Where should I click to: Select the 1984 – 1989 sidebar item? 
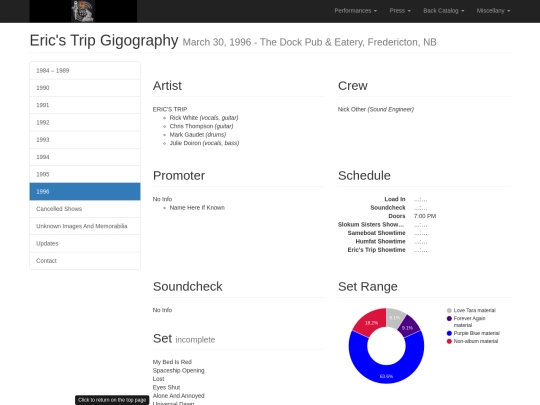85,71
